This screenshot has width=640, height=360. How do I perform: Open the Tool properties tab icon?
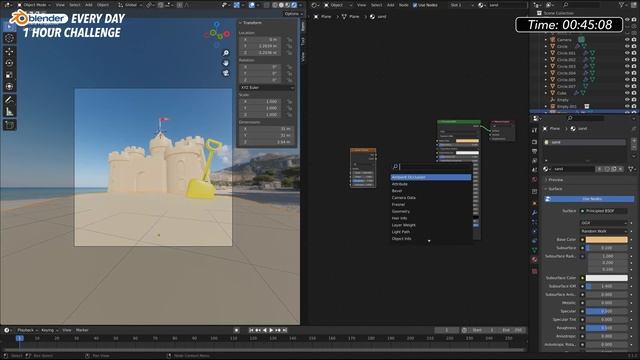coord(534,130)
